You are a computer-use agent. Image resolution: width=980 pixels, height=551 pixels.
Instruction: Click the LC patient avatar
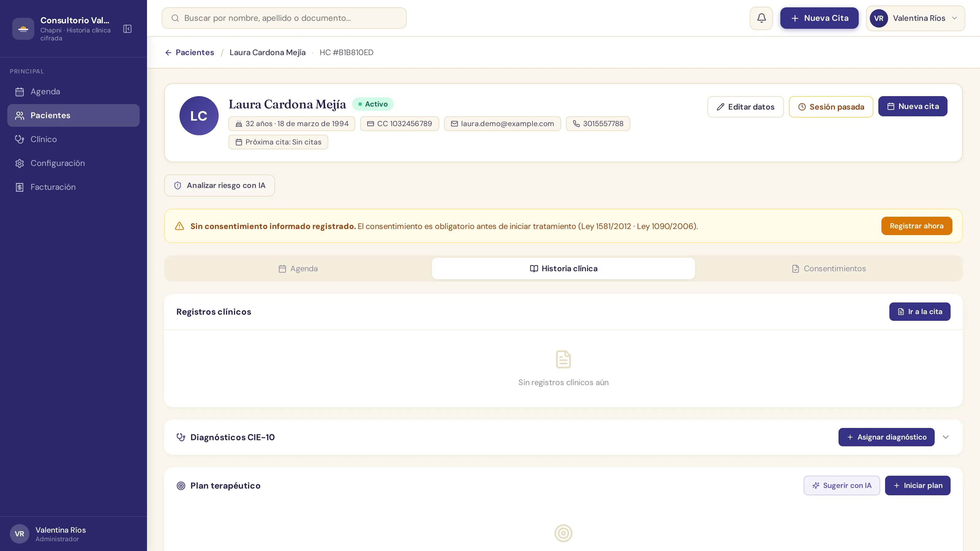(x=199, y=116)
